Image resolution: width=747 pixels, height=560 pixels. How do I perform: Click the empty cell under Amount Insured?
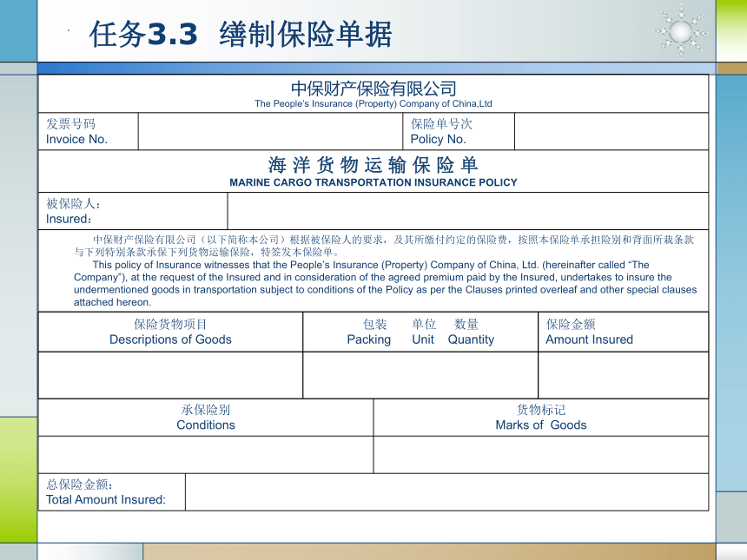[x=624, y=375]
